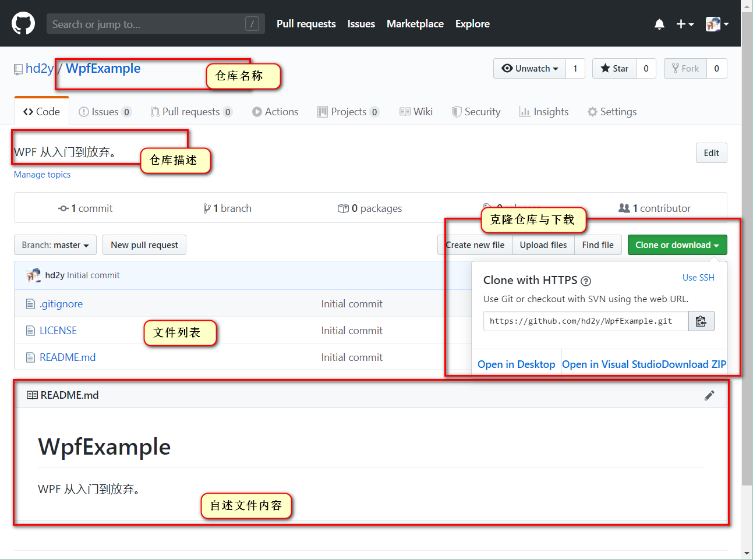Open the LICENSE file
The height and width of the screenshot is (560, 753).
pos(58,331)
